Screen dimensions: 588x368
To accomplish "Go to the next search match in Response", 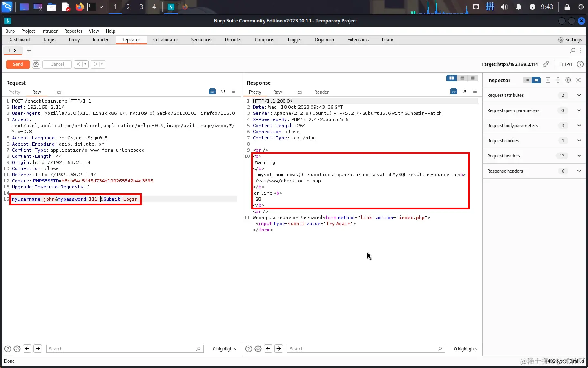I will tap(278, 349).
